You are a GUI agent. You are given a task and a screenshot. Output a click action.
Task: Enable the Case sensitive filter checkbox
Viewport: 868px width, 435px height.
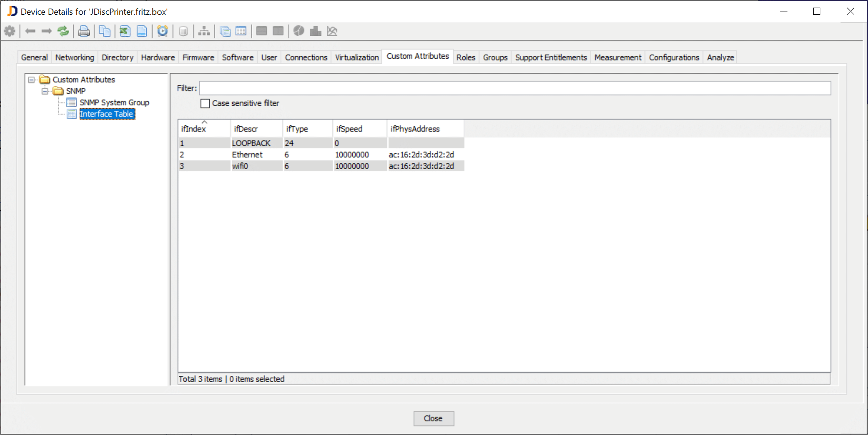point(205,103)
